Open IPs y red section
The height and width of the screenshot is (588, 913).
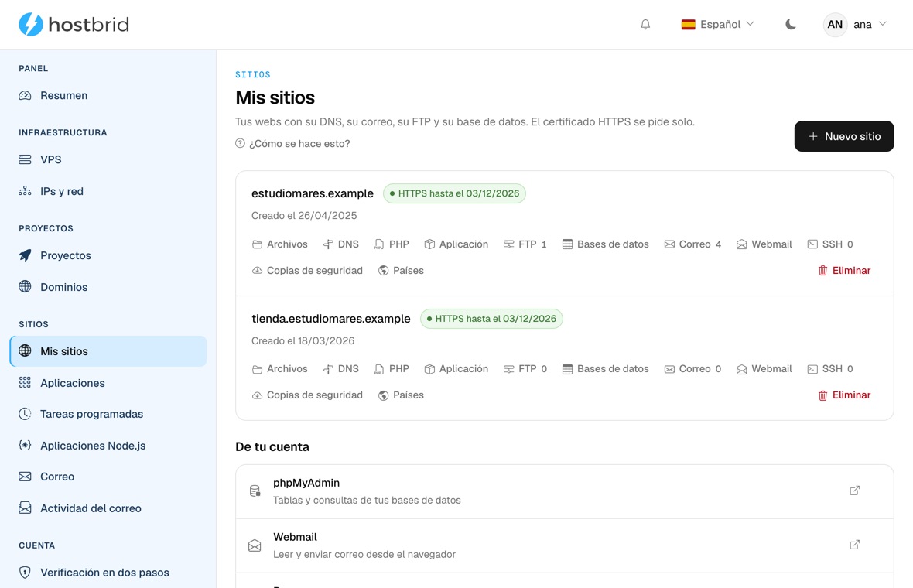pos(108,191)
